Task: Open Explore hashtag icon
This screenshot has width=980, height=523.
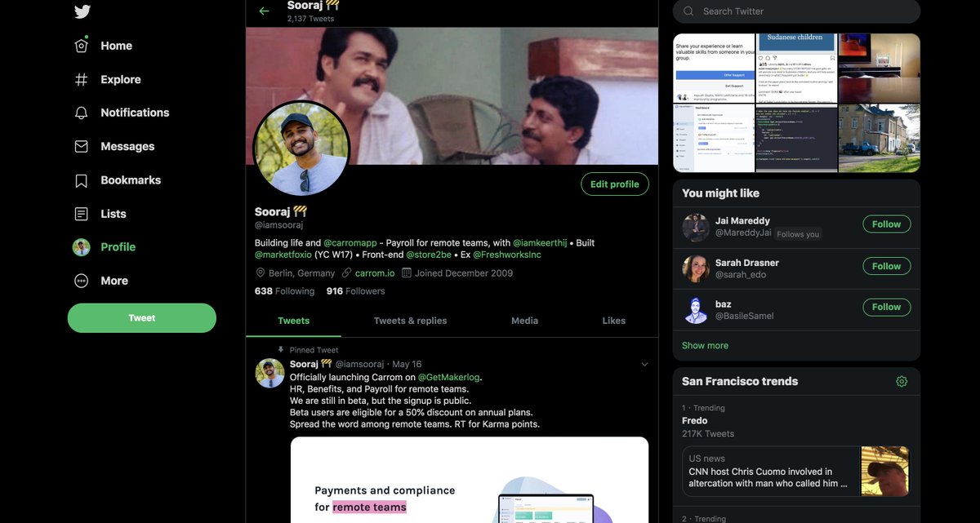Action: [x=81, y=79]
